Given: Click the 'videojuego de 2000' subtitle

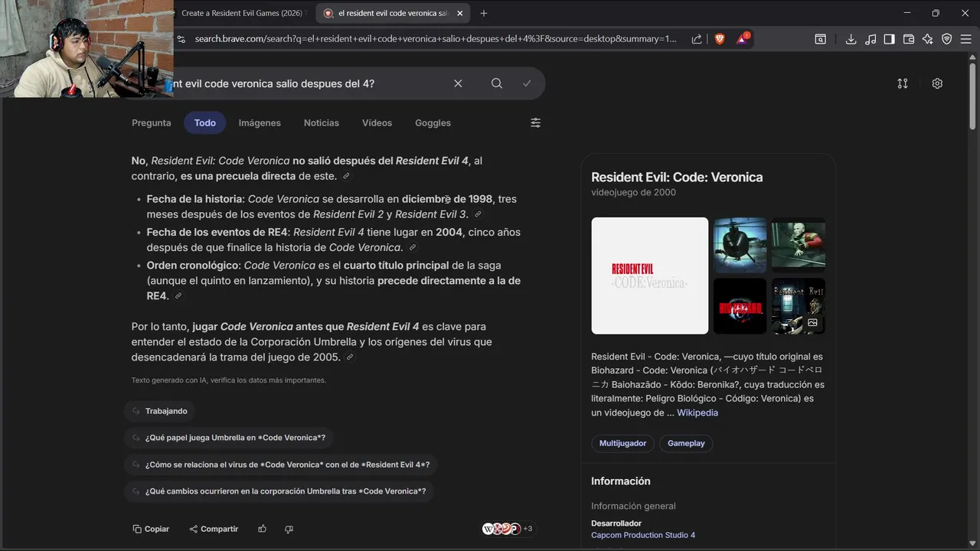Looking at the screenshot, I should pos(633,192).
